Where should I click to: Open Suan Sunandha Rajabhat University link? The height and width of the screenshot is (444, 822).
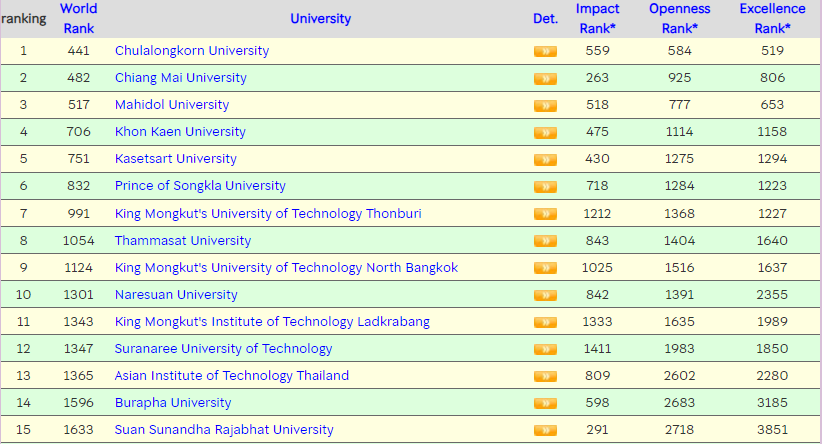224,430
